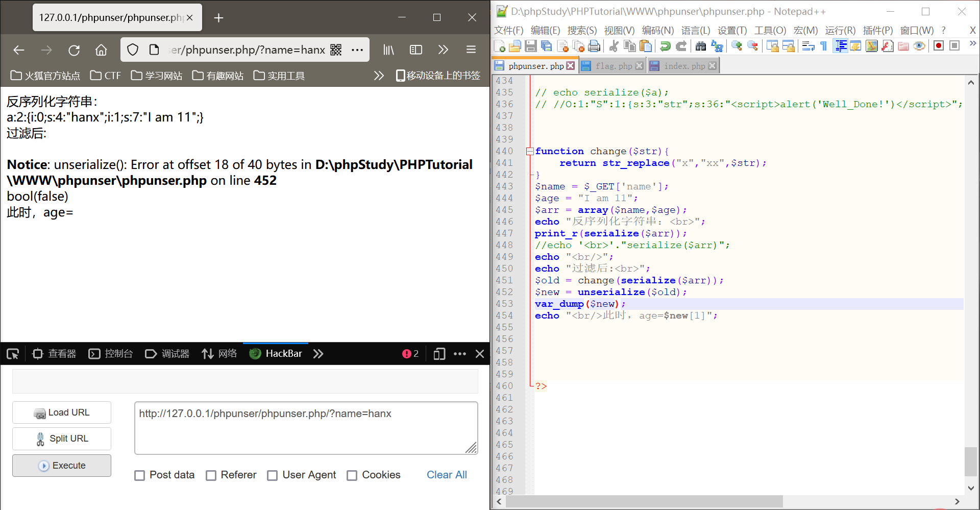Close the index.php tab
The height and width of the screenshot is (510, 980).
[x=713, y=66]
